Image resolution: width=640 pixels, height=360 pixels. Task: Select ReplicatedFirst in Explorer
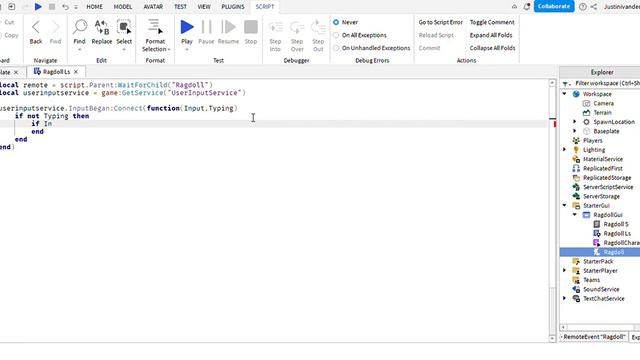[x=602, y=169]
